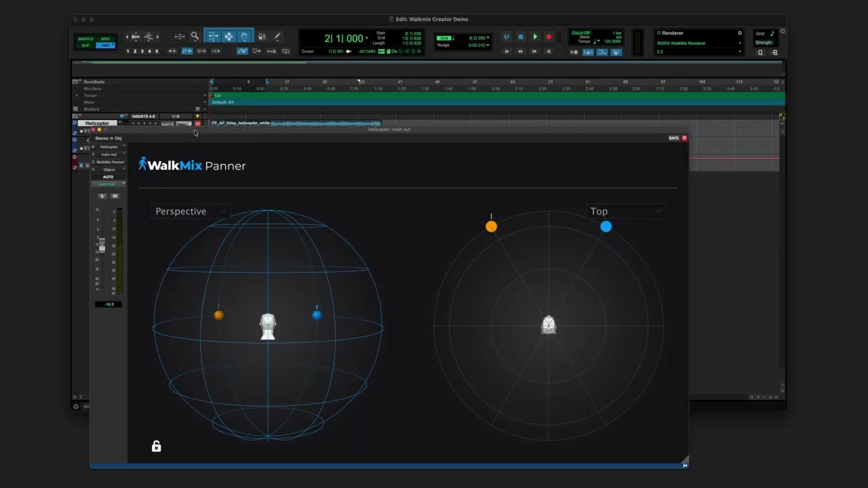Increase MIDI note zoom height

tap(149, 37)
